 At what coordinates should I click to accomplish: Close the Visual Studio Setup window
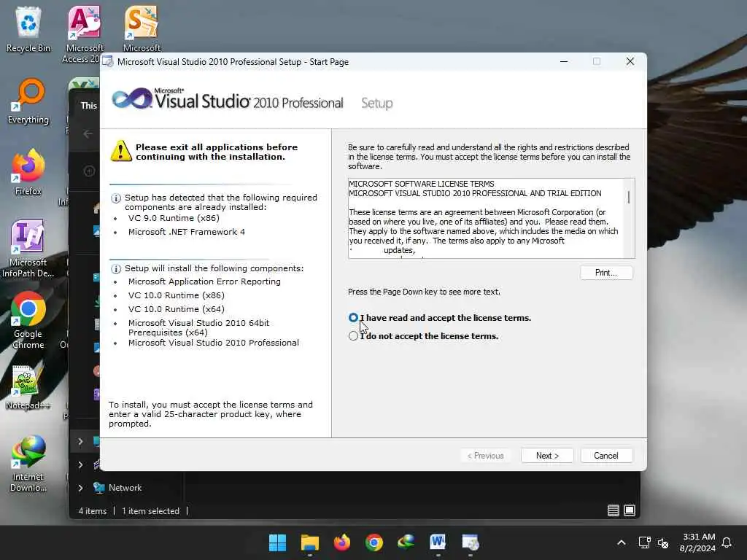(630, 61)
